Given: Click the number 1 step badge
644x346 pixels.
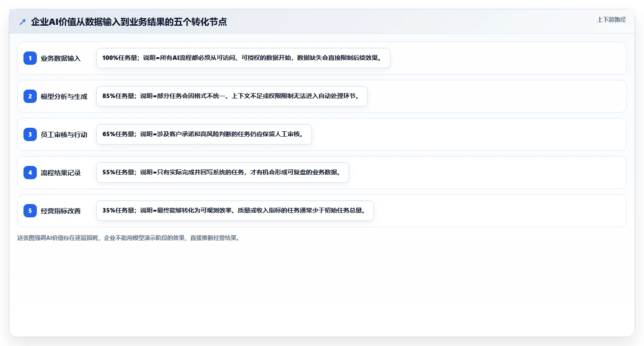Looking at the screenshot, I should pyautogui.click(x=30, y=58).
